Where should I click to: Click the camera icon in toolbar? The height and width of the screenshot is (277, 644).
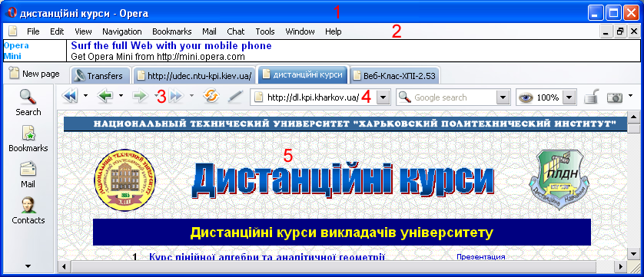coord(615,97)
